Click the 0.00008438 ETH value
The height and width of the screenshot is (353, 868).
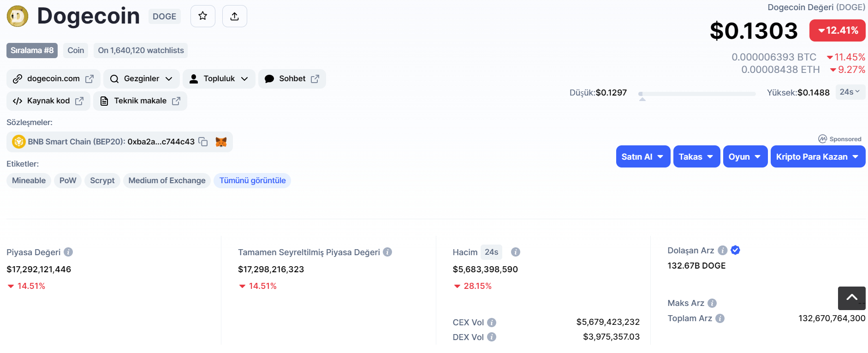point(780,70)
